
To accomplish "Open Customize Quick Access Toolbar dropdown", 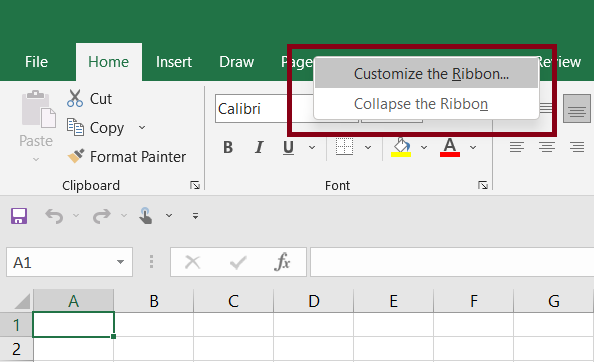I will [195, 216].
